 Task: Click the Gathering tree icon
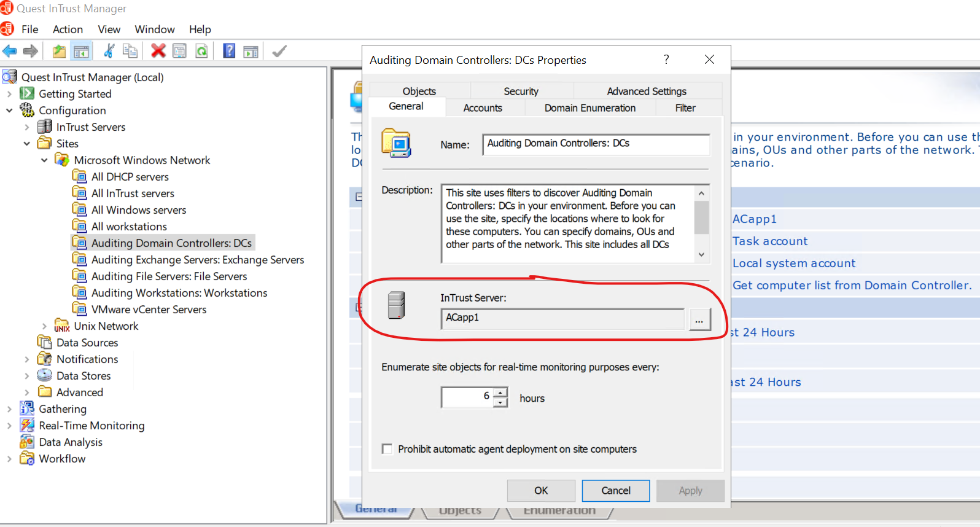27,408
